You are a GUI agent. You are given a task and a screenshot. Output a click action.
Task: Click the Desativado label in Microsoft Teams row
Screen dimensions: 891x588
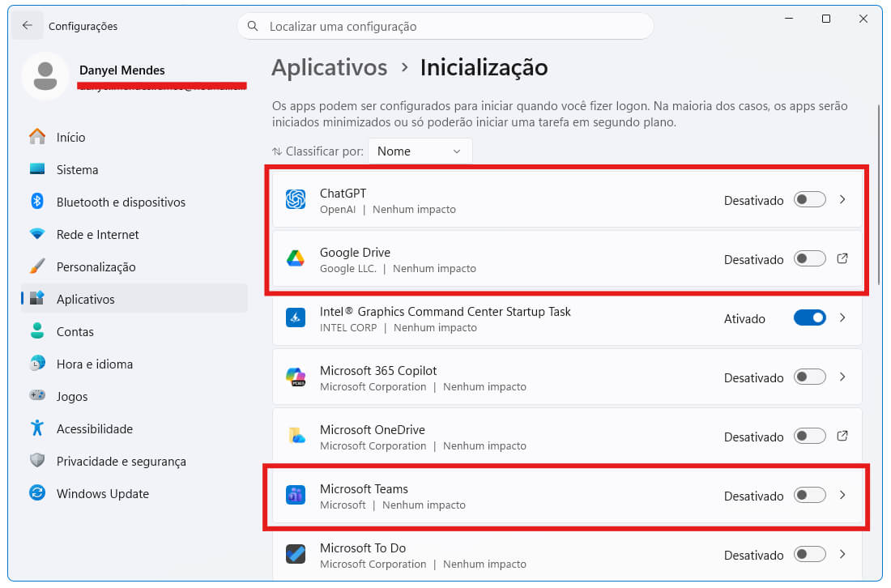tap(753, 496)
